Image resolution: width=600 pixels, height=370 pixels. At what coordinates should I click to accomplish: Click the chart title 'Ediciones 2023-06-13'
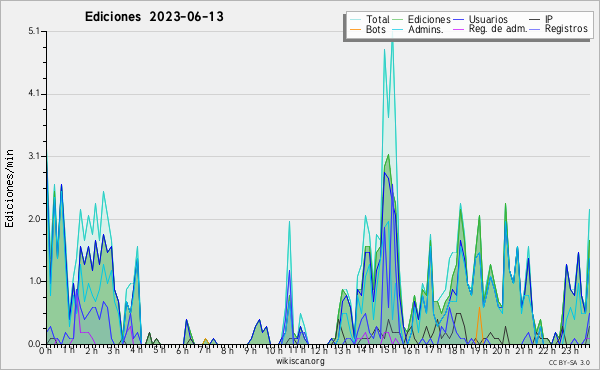click(x=154, y=17)
